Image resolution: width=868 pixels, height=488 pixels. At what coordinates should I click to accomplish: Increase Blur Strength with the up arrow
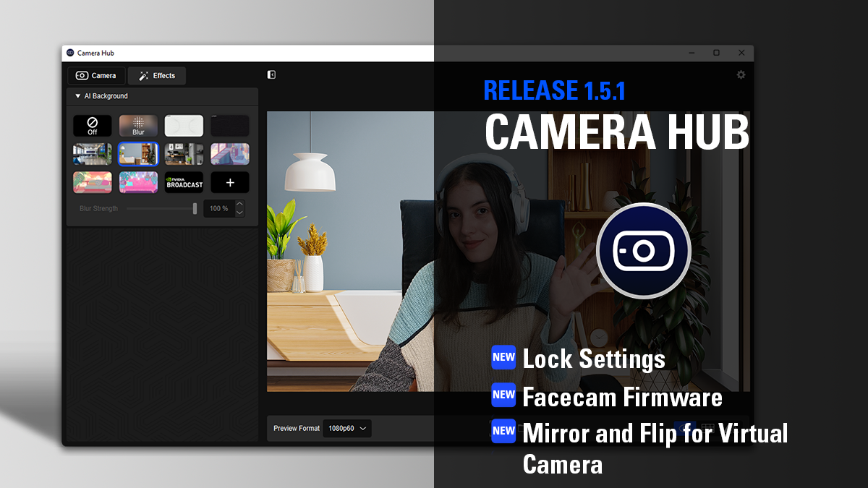click(240, 205)
